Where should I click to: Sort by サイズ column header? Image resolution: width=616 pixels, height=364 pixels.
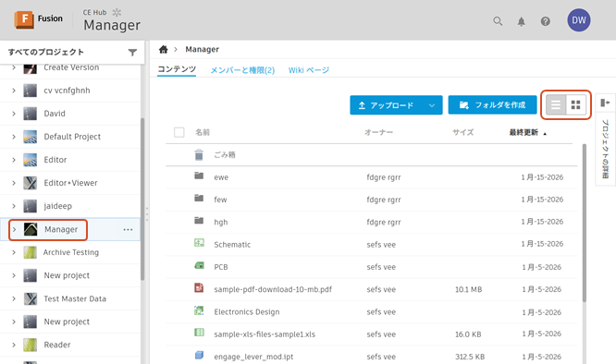coord(463,133)
